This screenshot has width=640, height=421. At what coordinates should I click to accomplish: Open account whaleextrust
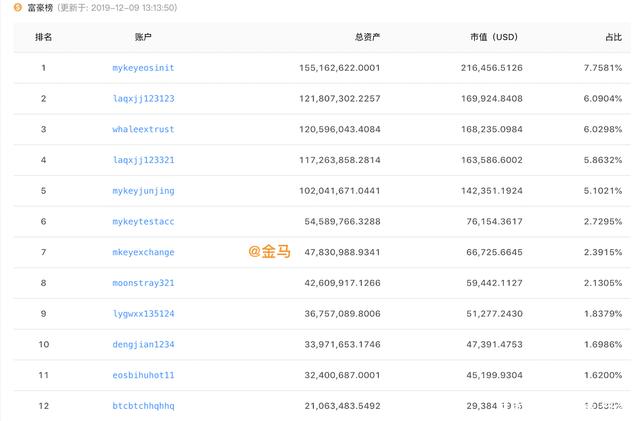coord(143,129)
